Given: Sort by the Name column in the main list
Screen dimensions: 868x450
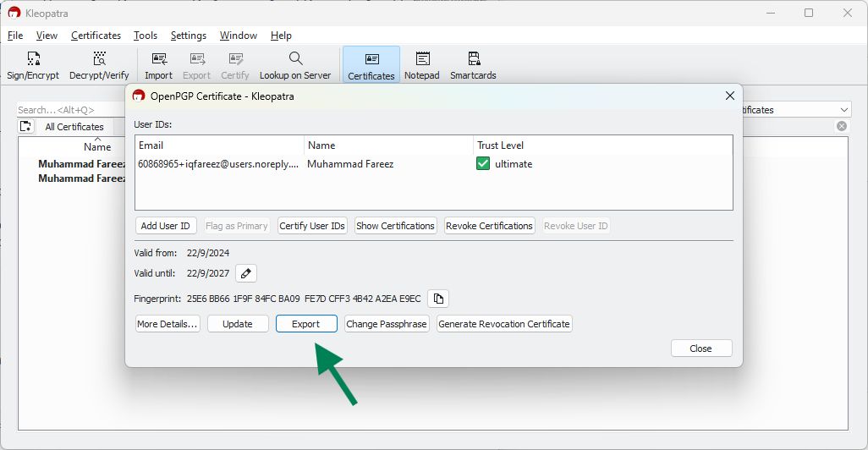Looking at the screenshot, I should (x=97, y=146).
